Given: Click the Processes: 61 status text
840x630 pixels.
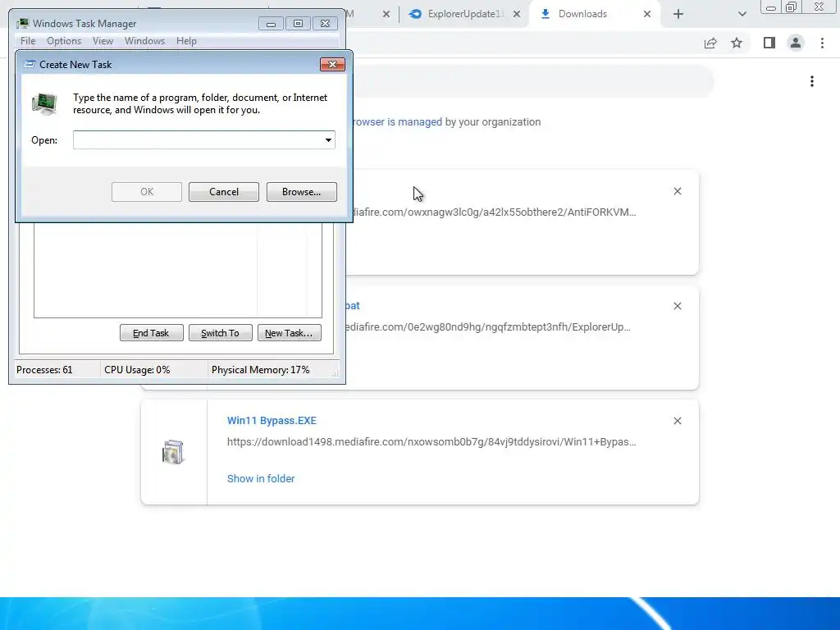Looking at the screenshot, I should (x=44, y=370).
